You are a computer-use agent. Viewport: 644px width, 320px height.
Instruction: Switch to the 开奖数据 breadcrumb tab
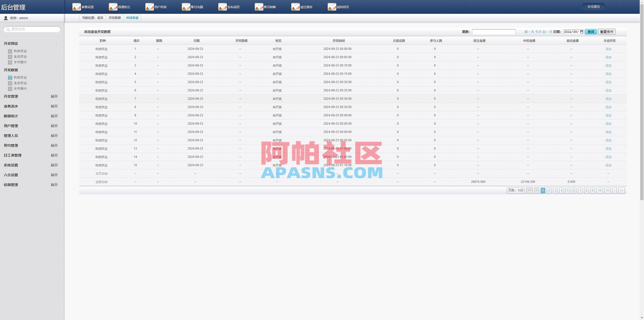pos(115,18)
